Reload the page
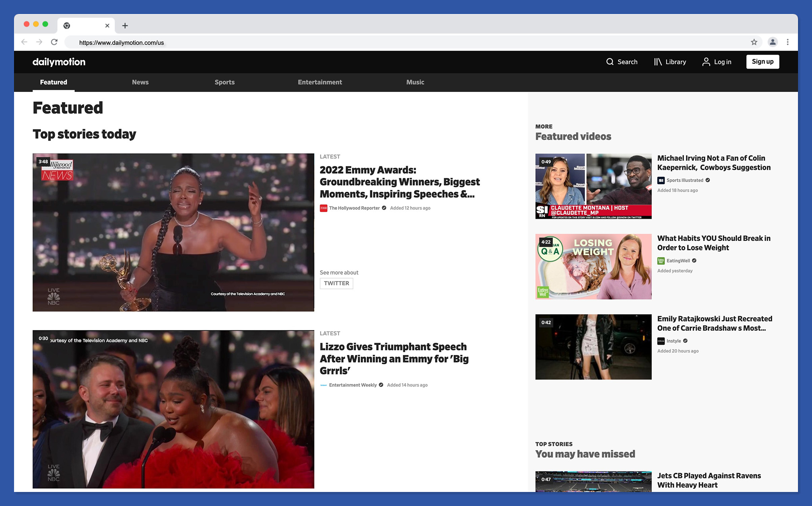 coord(54,42)
